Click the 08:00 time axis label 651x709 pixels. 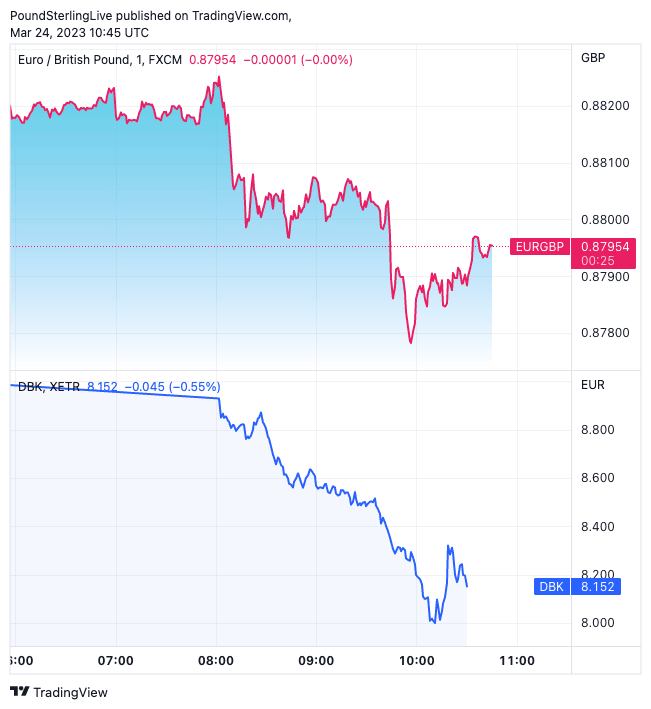pos(216,660)
